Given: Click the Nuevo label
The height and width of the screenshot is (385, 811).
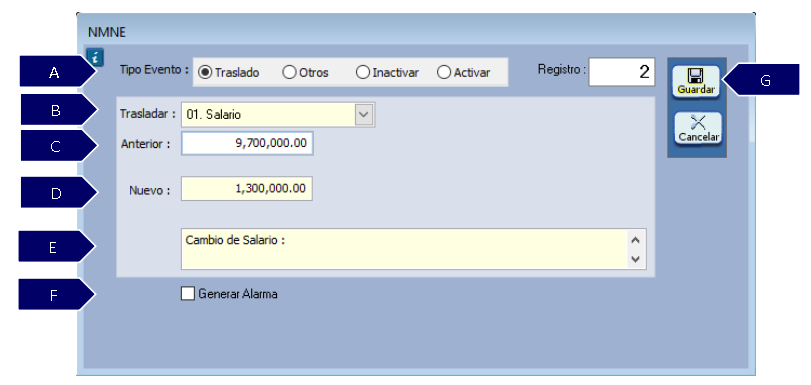Looking at the screenshot, I should tap(149, 190).
